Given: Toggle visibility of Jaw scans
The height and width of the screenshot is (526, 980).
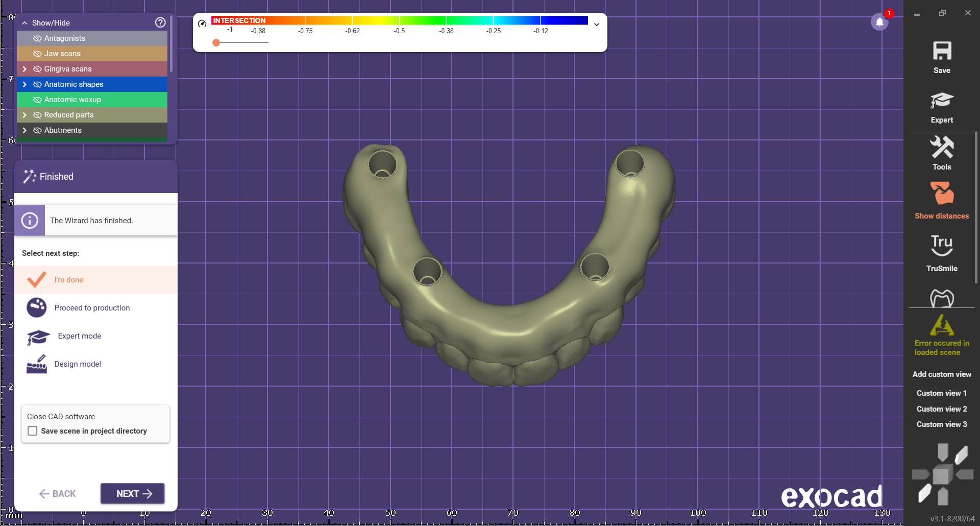Looking at the screenshot, I should [x=37, y=54].
